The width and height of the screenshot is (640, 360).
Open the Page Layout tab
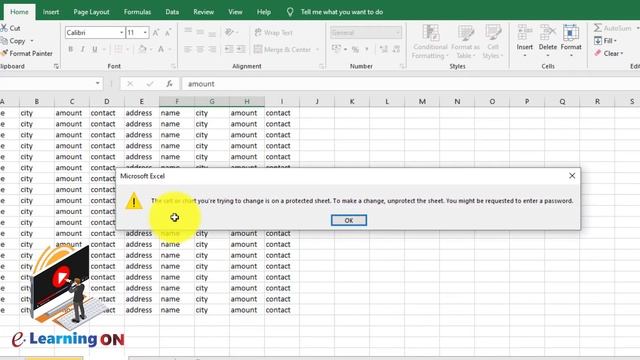point(91,12)
